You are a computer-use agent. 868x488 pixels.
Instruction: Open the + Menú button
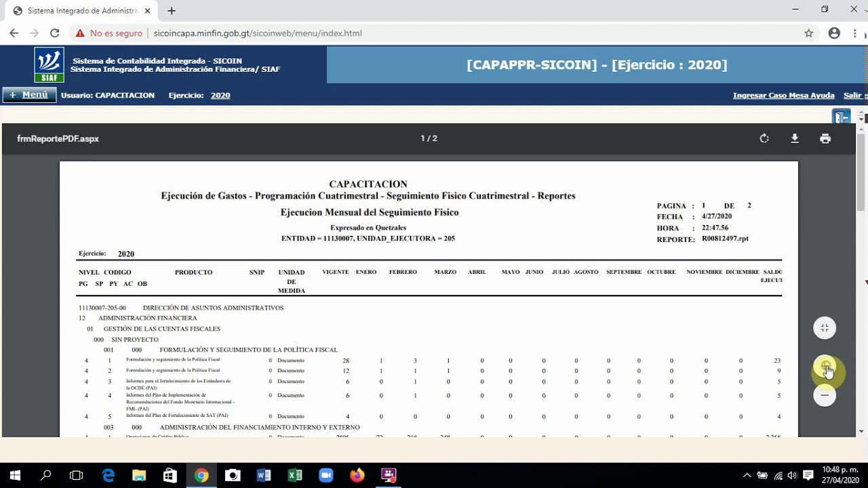tap(29, 95)
